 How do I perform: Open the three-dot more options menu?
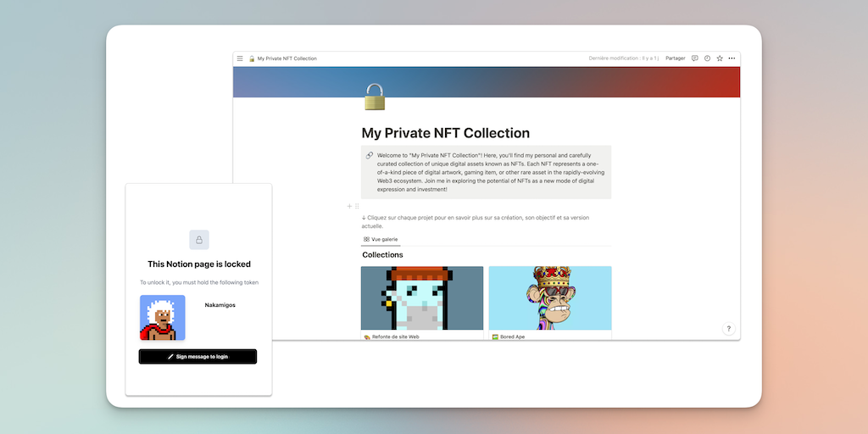pyautogui.click(x=732, y=58)
